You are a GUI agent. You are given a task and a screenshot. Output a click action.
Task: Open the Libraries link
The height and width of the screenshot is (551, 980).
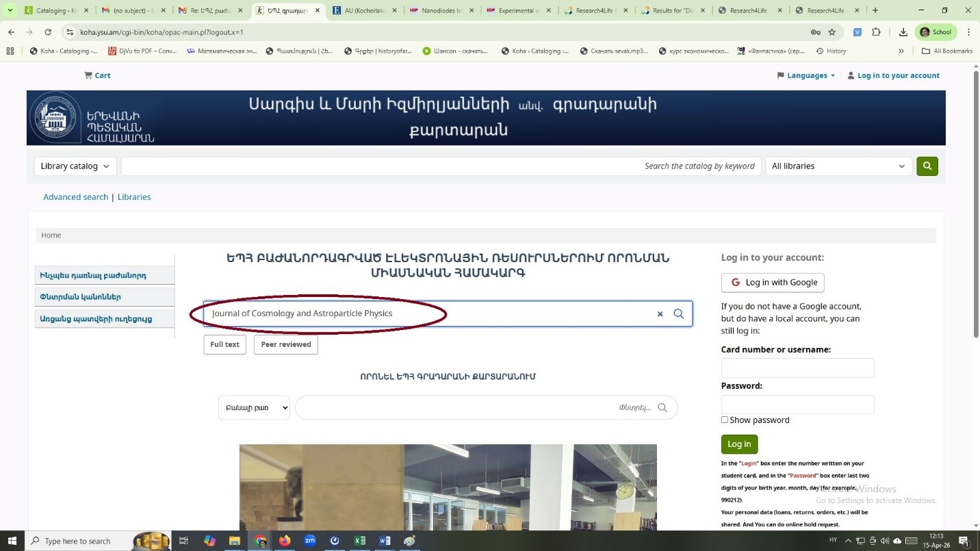(134, 197)
